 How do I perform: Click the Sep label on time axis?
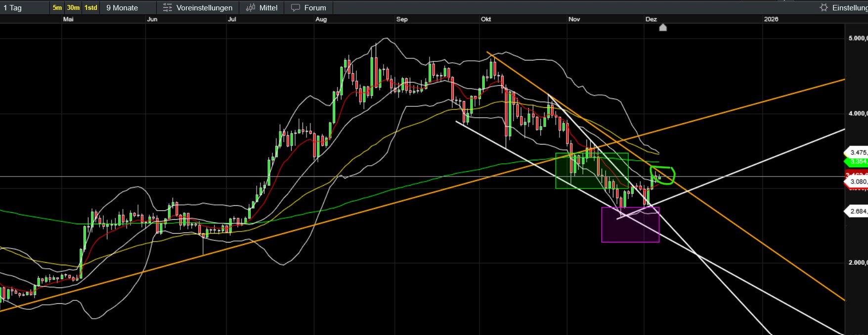tap(402, 19)
